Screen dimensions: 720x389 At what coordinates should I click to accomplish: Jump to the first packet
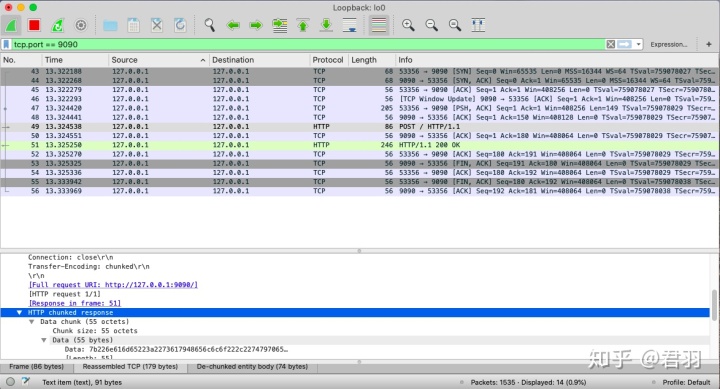[303, 25]
